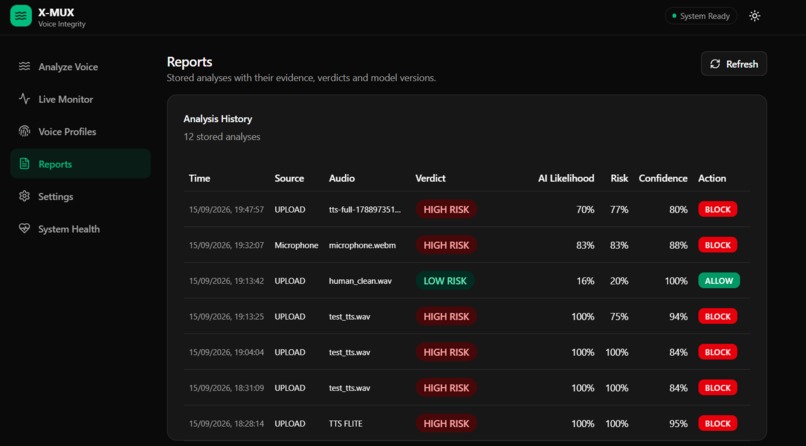Click the LOW RISK verdict badge

coord(445,281)
